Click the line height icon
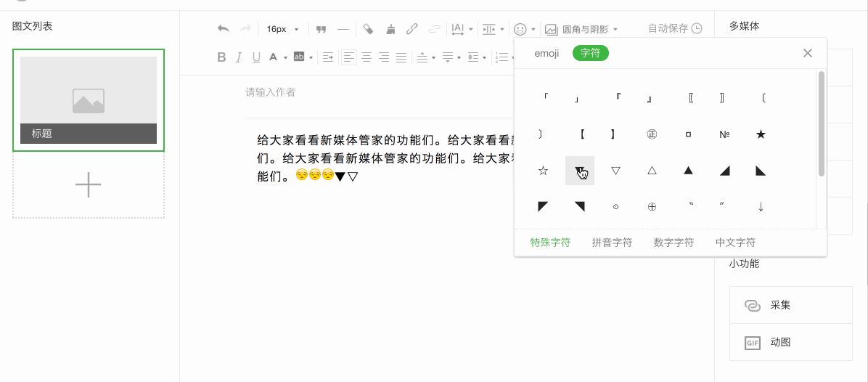This screenshot has width=868, height=382. click(x=472, y=57)
